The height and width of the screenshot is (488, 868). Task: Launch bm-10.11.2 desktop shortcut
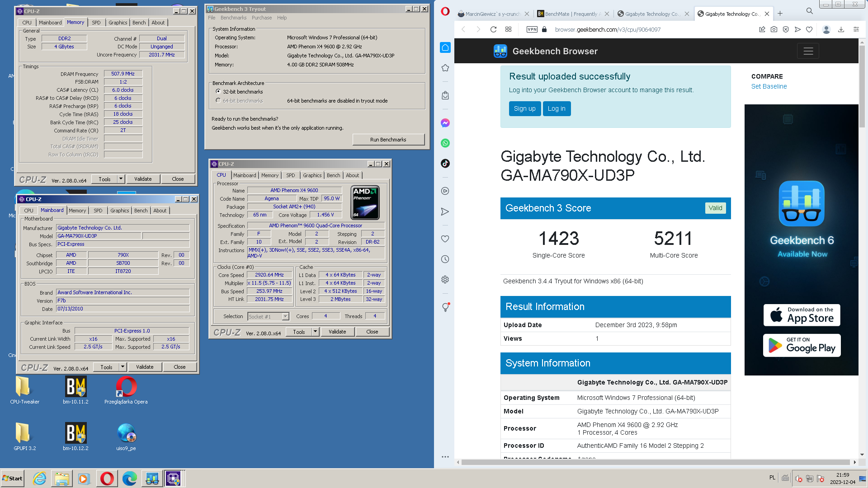coord(75,390)
